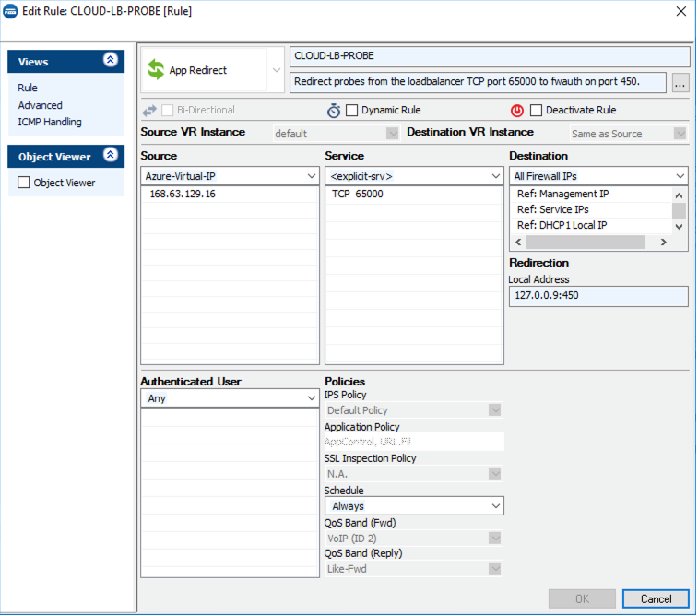This screenshot has width=698, height=616.
Task: Expand the All Firewall IPs destination dropdown
Action: click(680, 176)
